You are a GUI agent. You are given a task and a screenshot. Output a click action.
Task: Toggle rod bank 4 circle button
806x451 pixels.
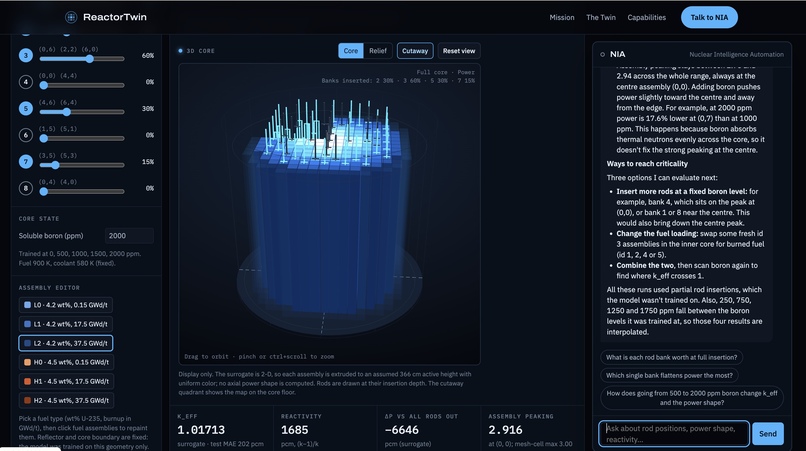pyautogui.click(x=26, y=82)
